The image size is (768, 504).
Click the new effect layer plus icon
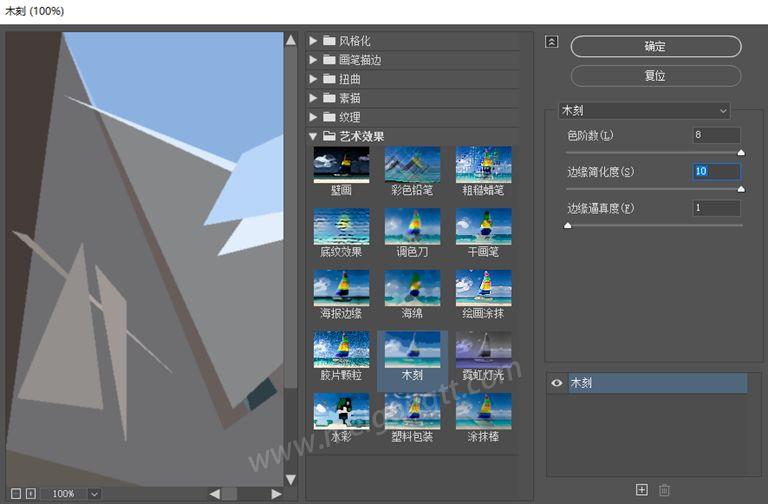tap(642, 489)
